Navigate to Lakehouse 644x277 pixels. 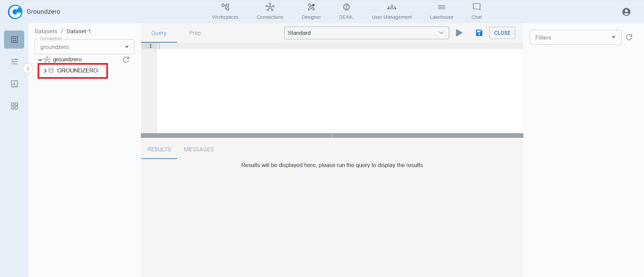tap(441, 11)
